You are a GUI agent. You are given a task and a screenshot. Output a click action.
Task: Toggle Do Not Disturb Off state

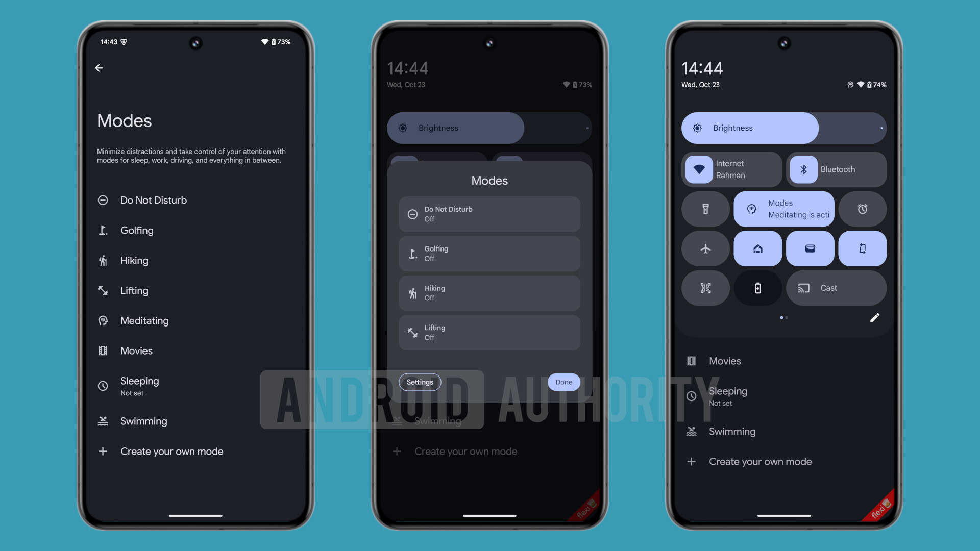click(x=489, y=213)
